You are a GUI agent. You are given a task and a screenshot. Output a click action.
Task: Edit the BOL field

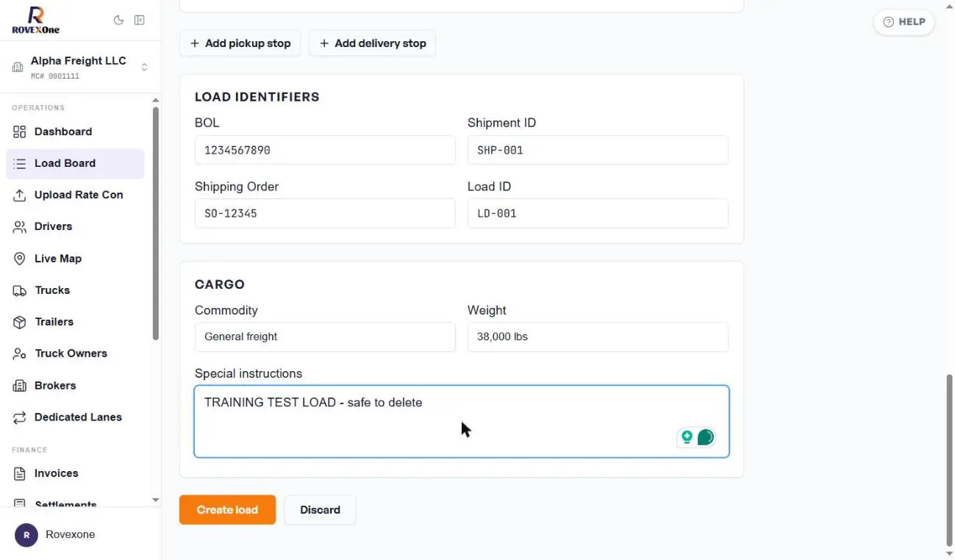(x=325, y=150)
